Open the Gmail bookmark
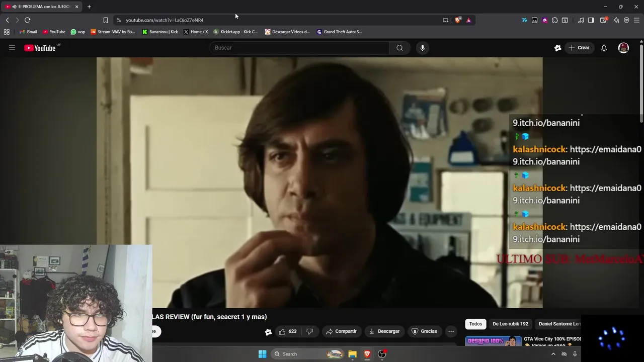644x362 pixels. 28,32
